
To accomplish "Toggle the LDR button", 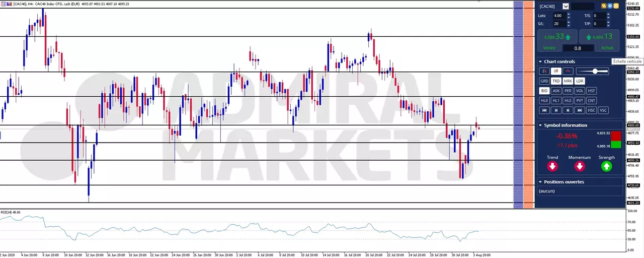I will click(580, 81).
